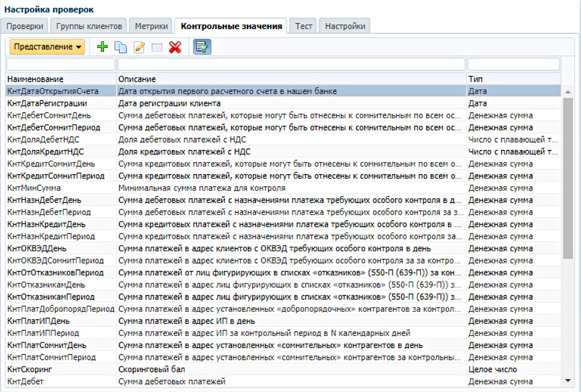The width and height of the screenshot is (581, 392).
Task: Open the Группы клиентов tab
Action: point(89,26)
